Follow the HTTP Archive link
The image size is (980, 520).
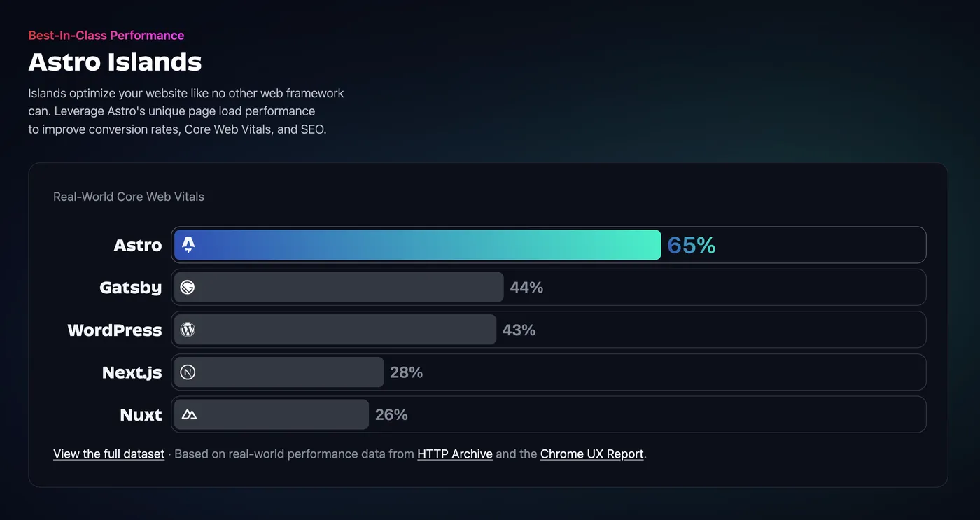pos(455,454)
